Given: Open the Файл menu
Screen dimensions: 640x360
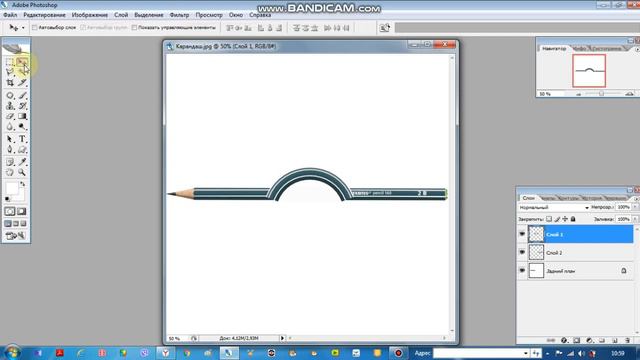Looking at the screenshot, I should pos(10,15).
